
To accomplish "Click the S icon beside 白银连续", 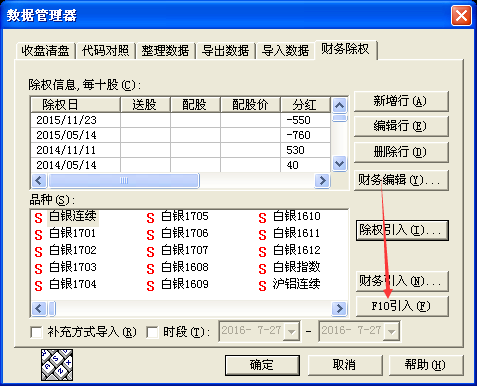I will 38,218.
